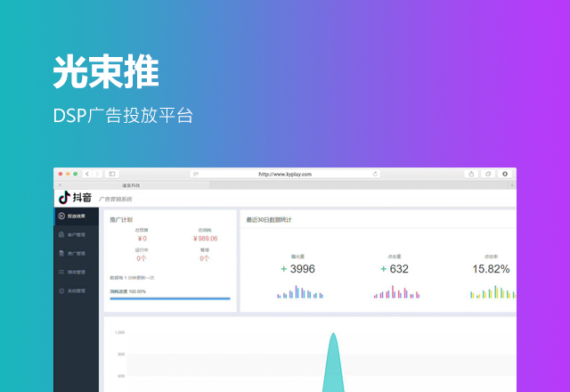Click the 账户管理 sidebar icon
570x392 pixels.
point(61,234)
